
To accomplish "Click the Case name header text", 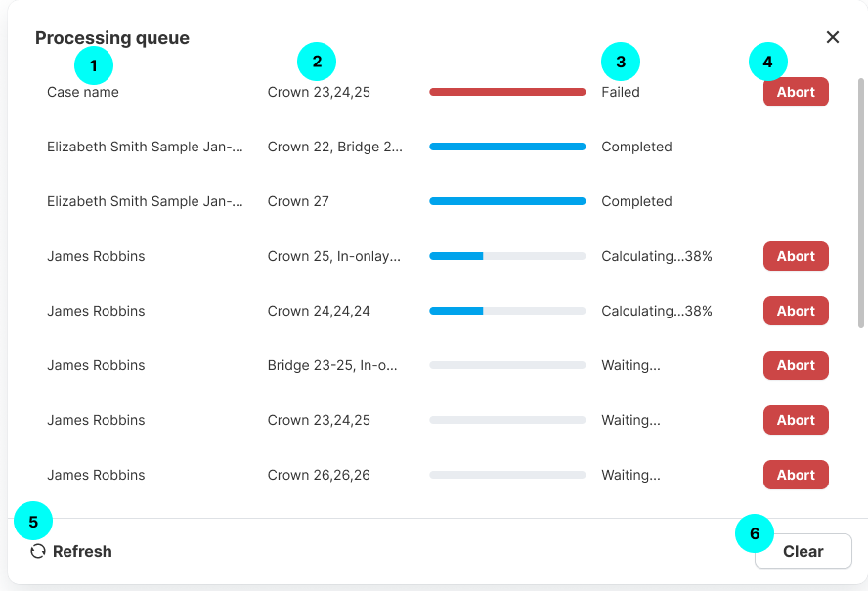I will point(83,92).
